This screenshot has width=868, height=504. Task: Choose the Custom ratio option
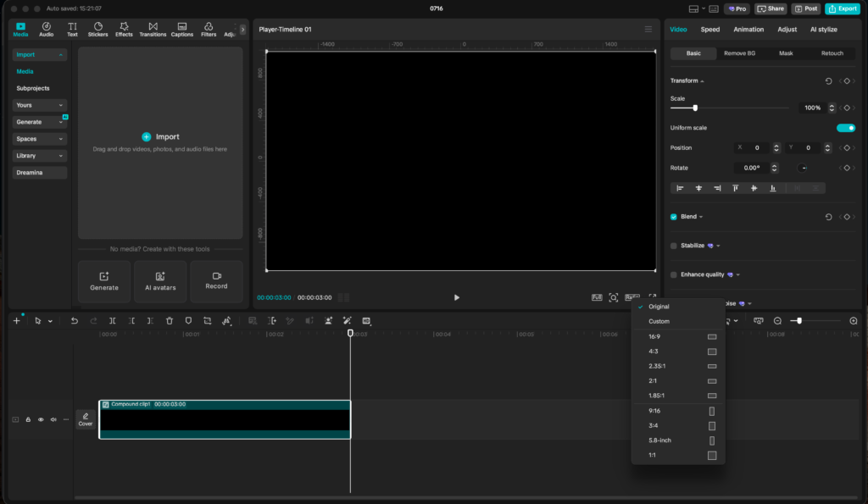coord(679,321)
